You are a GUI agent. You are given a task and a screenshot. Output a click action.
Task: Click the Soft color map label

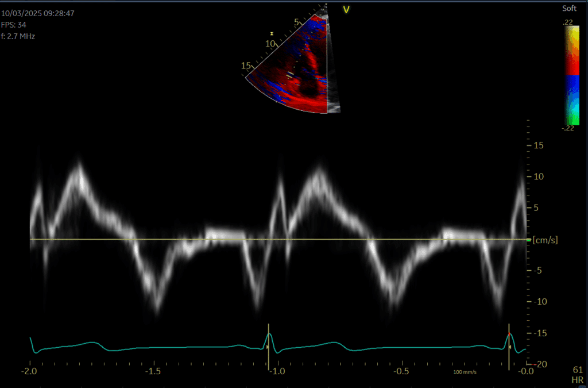pyautogui.click(x=569, y=9)
